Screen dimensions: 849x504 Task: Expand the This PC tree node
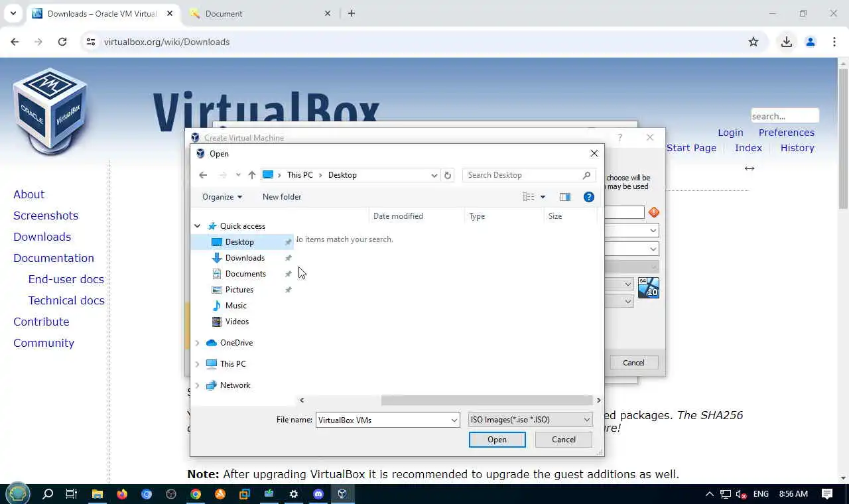[197, 364]
